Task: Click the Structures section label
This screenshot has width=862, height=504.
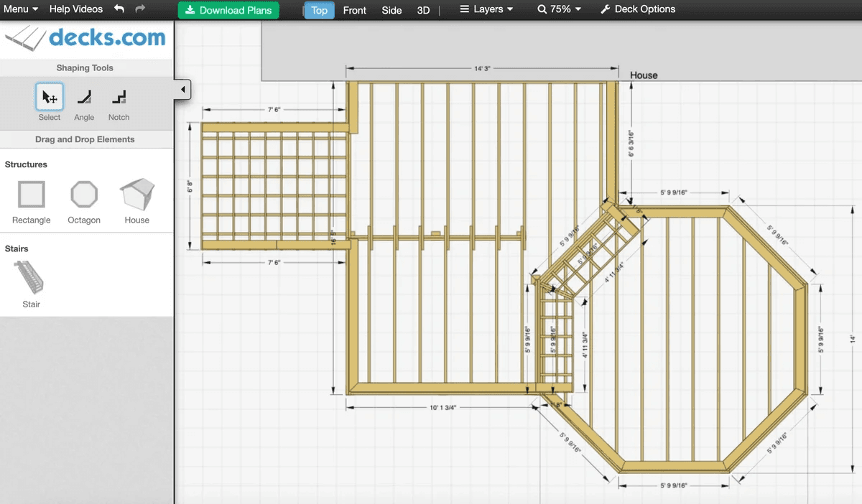Action: pos(26,164)
